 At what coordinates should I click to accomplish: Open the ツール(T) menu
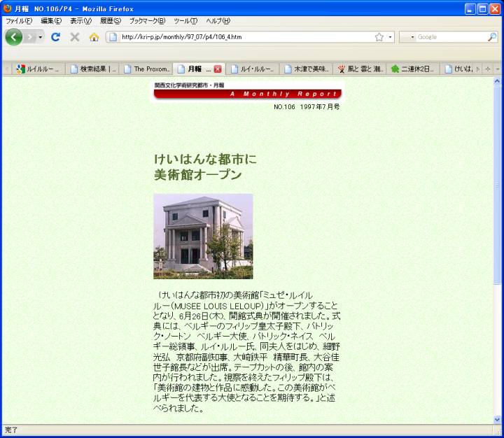(185, 21)
